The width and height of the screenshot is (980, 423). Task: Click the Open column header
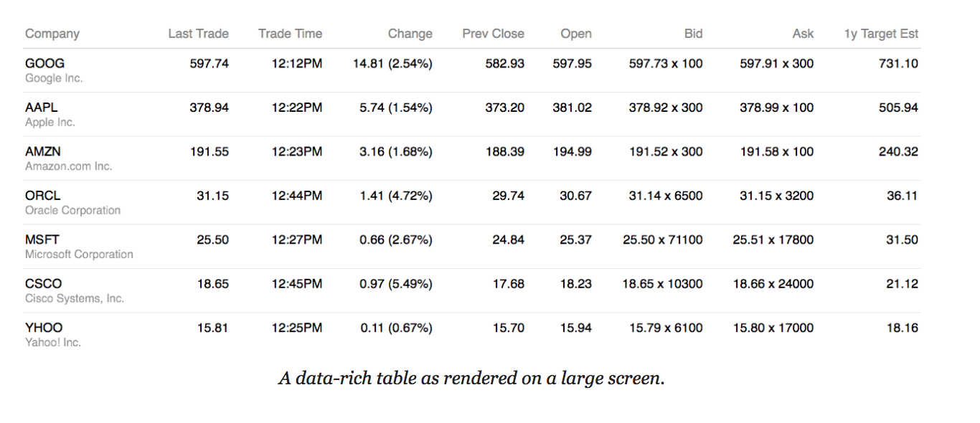(576, 34)
